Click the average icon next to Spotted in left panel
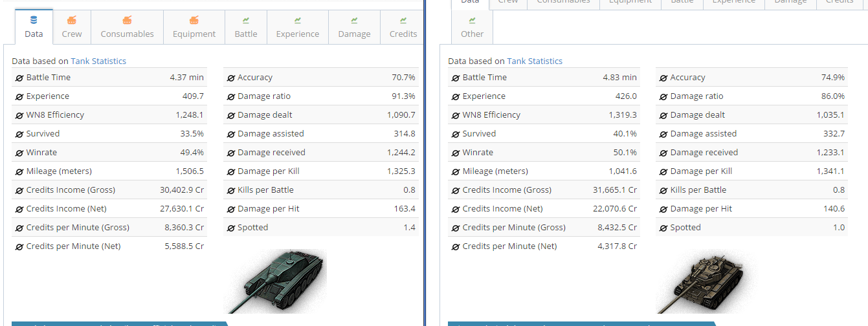868x326 pixels. (x=230, y=228)
